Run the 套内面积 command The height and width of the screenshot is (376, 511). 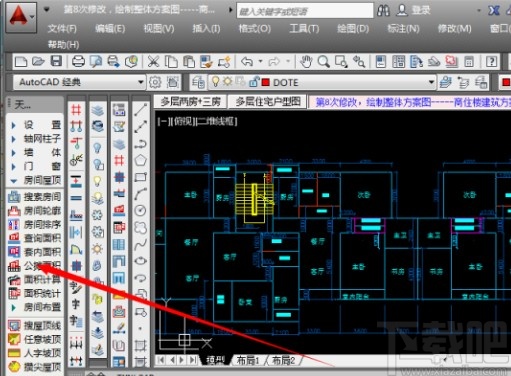click(35, 252)
